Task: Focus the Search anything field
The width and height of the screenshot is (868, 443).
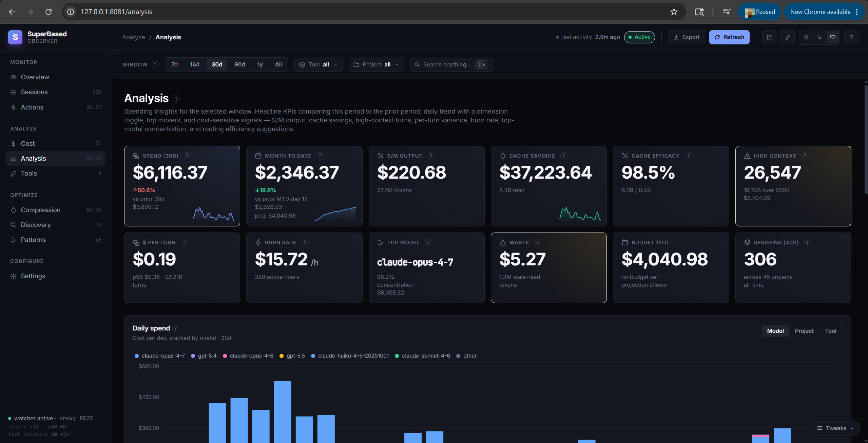Action: [451, 65]
